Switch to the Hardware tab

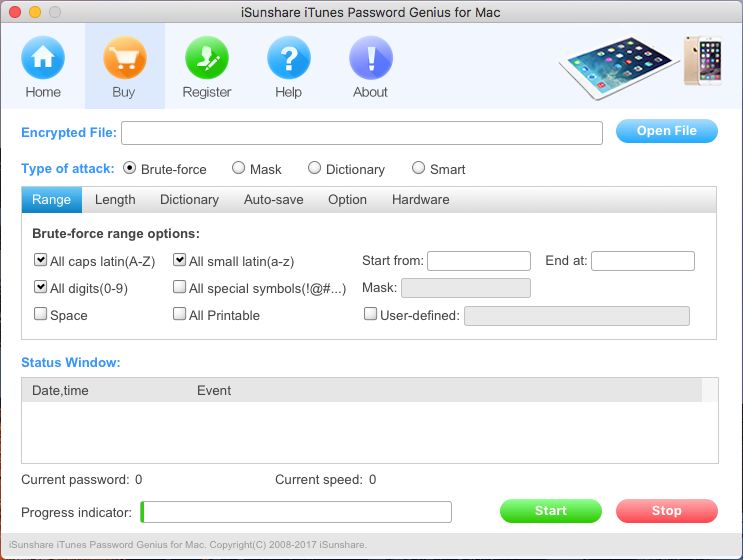coord(420,199)
